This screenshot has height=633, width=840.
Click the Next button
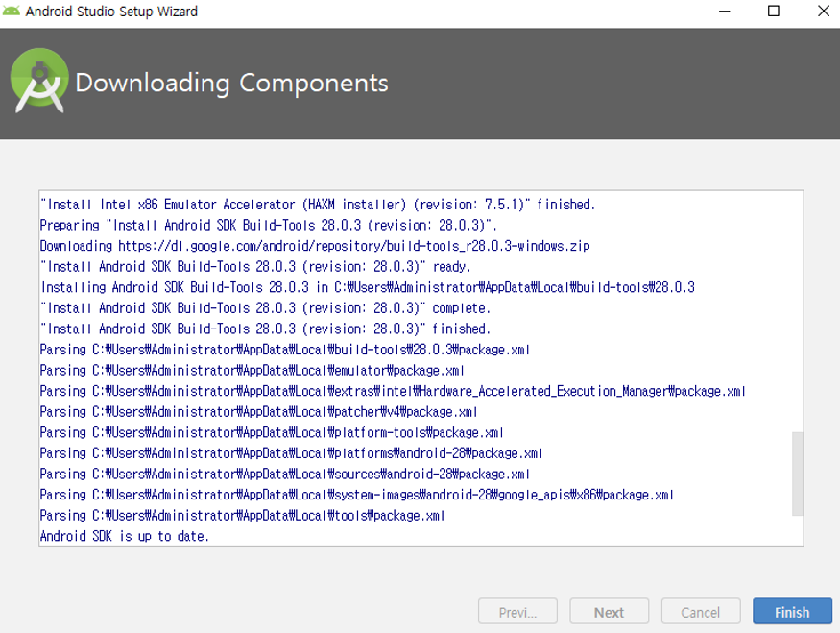(609, 612)
